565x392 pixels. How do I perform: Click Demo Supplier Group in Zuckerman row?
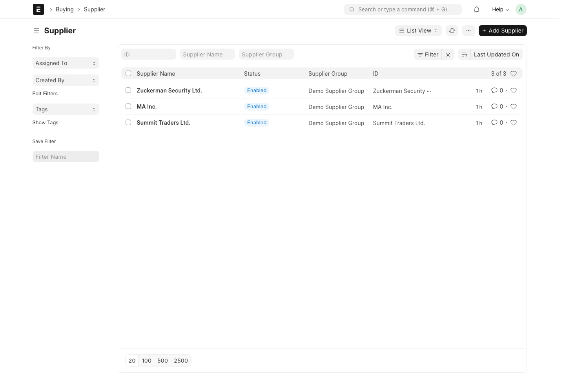[x=336, y=91]
